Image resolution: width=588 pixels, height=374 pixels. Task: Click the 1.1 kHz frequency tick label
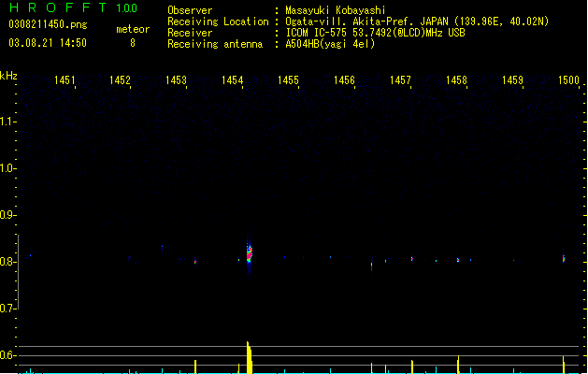pyautogui.click(x=7, y=122)
